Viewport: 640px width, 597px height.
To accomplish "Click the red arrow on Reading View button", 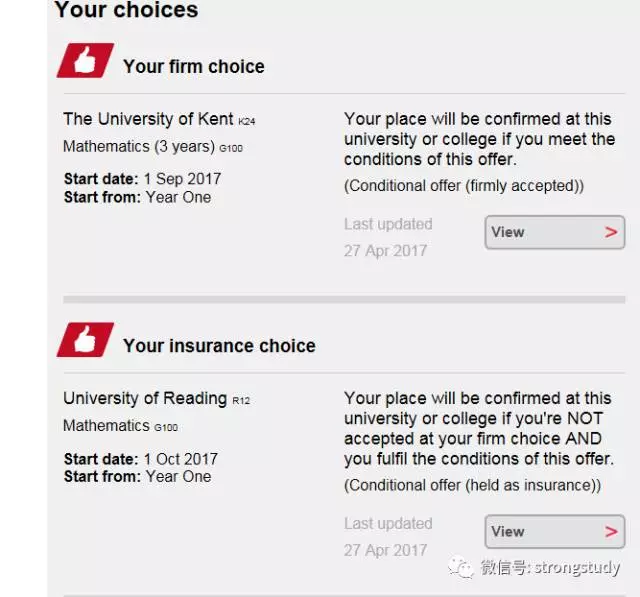I will 611,532.
